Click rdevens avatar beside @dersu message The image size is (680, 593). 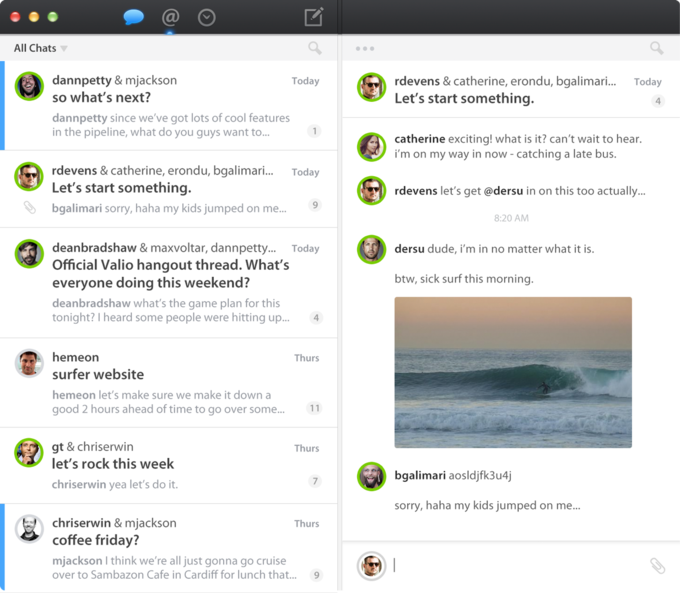372,190
